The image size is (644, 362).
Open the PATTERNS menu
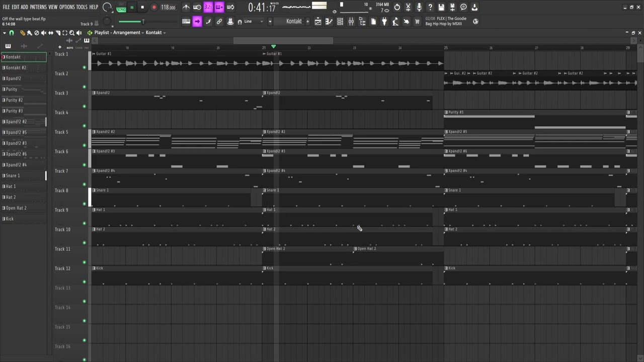click(38, 7)
